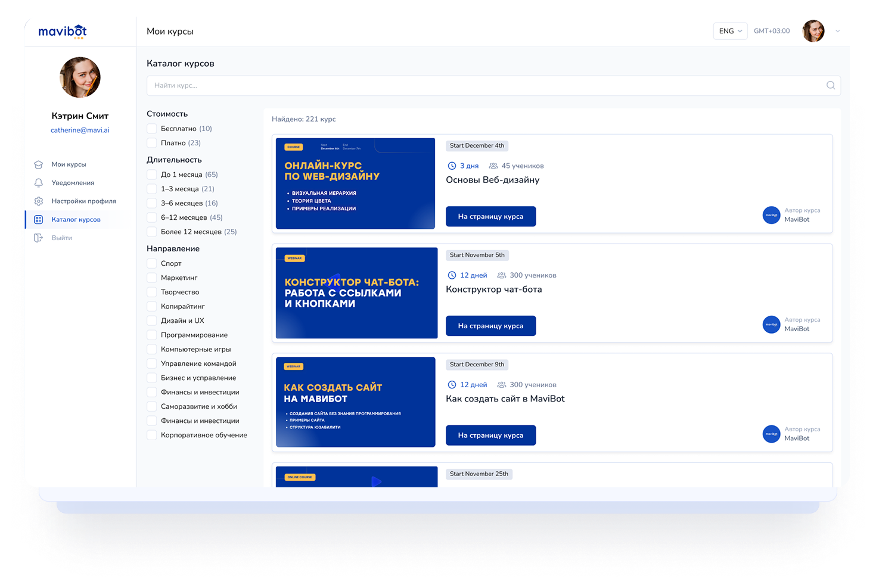
Task: Click the catherine@mavi.ai email link
Action: point(80,130)
